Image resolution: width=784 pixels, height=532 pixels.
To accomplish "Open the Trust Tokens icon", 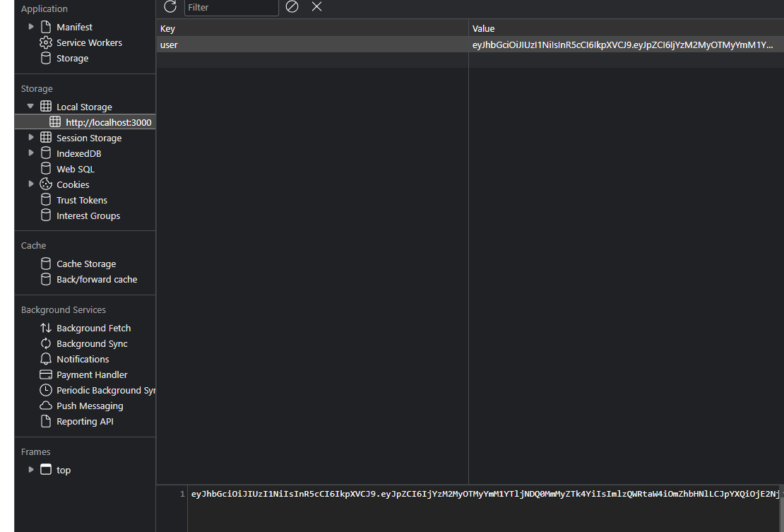I will pyautogui.click(x=45, y=200).
